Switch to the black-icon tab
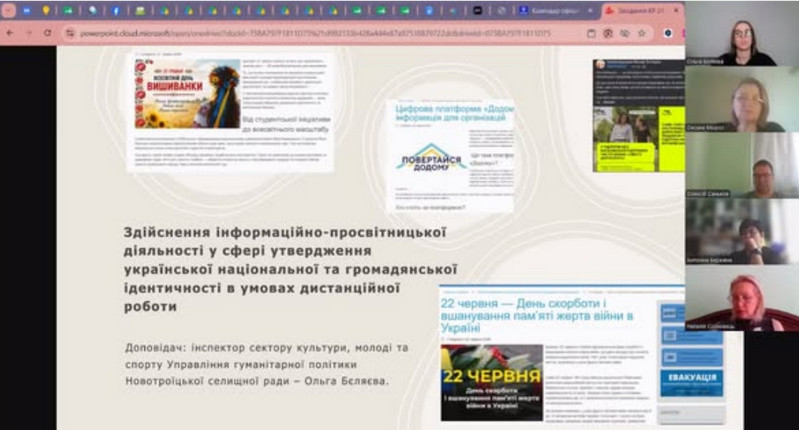The width and height of the screenshot is (799, 430). point(477,10)
